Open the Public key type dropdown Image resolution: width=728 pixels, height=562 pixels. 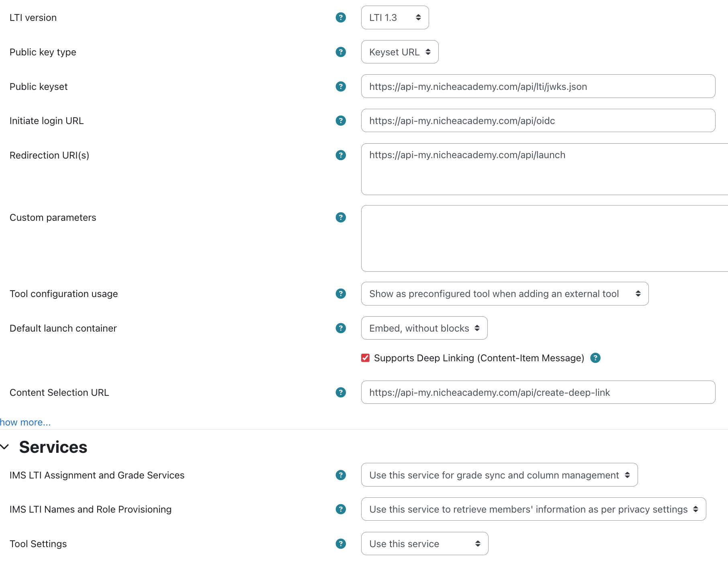click(399, 52)
